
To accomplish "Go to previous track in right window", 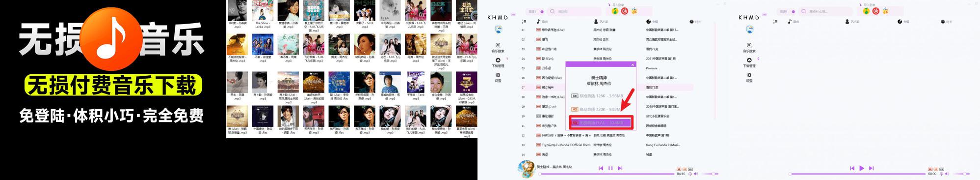I will pos(852,168).
